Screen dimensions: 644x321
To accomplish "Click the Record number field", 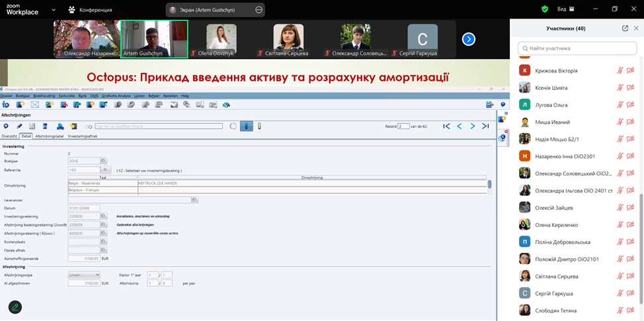I will click(x=404, y=126).
